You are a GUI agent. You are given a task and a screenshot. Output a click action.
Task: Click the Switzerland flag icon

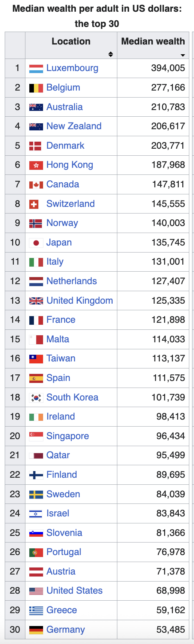tap(34, 204)
